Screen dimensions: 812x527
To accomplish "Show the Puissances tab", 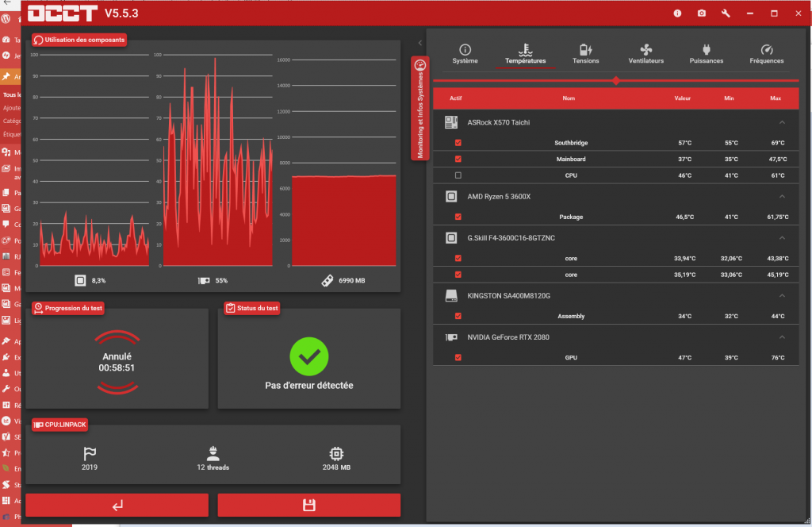I will (707, 54).
